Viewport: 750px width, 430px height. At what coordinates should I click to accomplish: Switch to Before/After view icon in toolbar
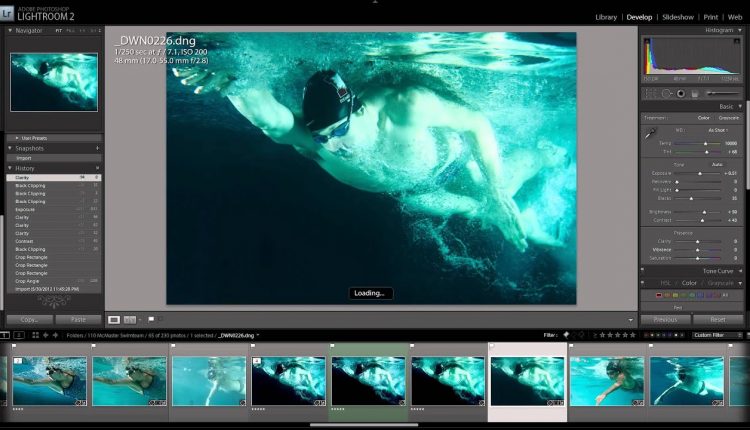130,320
